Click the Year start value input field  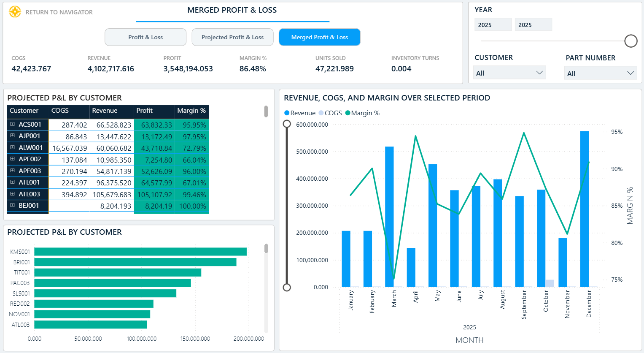(x=493, y=24)
